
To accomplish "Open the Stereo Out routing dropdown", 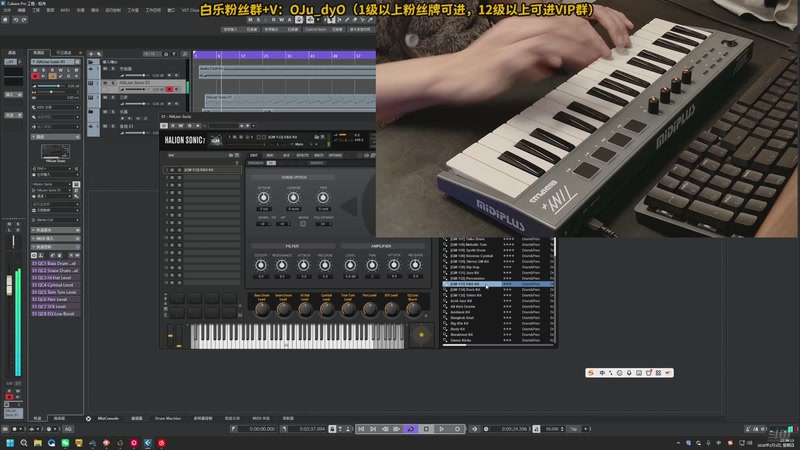I will pos(55,220).
